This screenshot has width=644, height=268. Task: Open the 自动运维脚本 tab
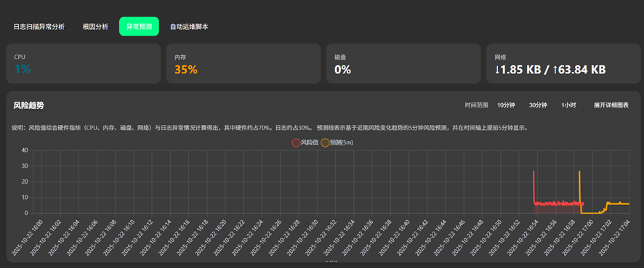pos(189,27)
